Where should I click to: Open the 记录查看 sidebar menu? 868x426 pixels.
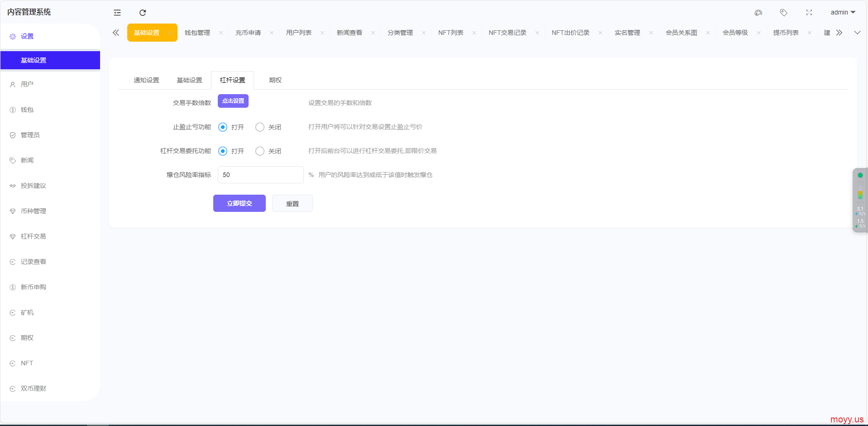coord(50,262)
